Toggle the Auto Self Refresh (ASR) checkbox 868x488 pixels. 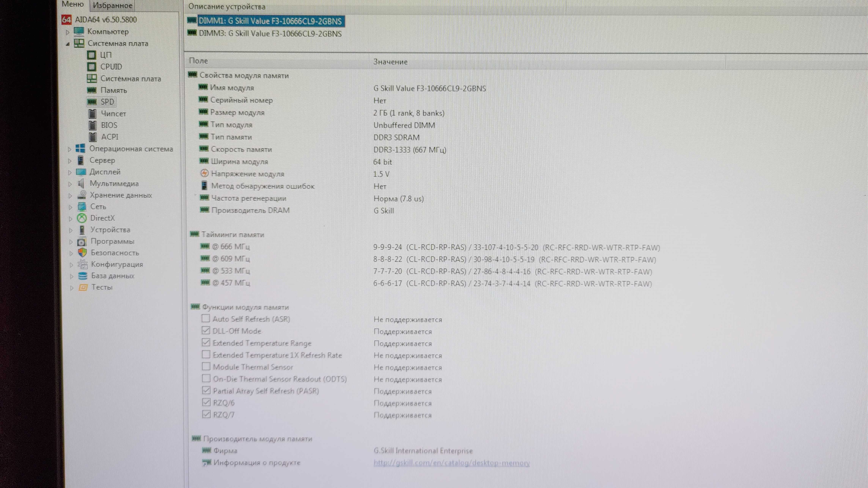(206, 318)
